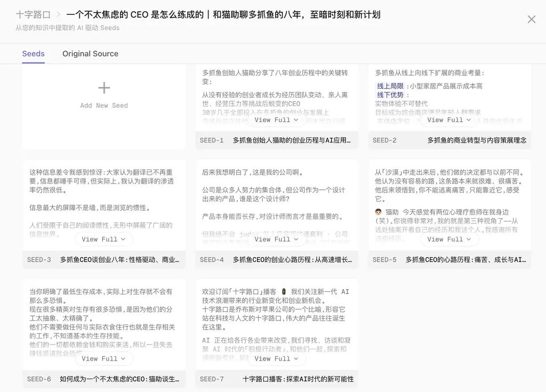Expand View Full on SEED-3 card

tap(104, 239)
